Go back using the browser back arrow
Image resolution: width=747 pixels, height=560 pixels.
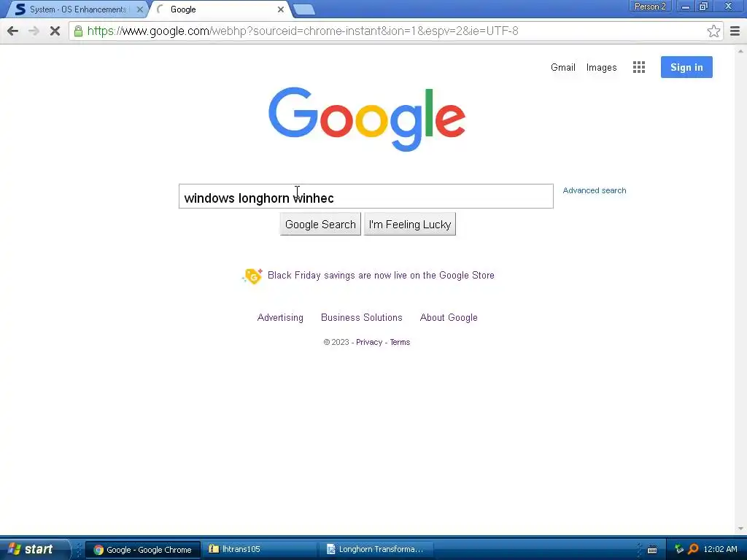click(x=13, y=31)
